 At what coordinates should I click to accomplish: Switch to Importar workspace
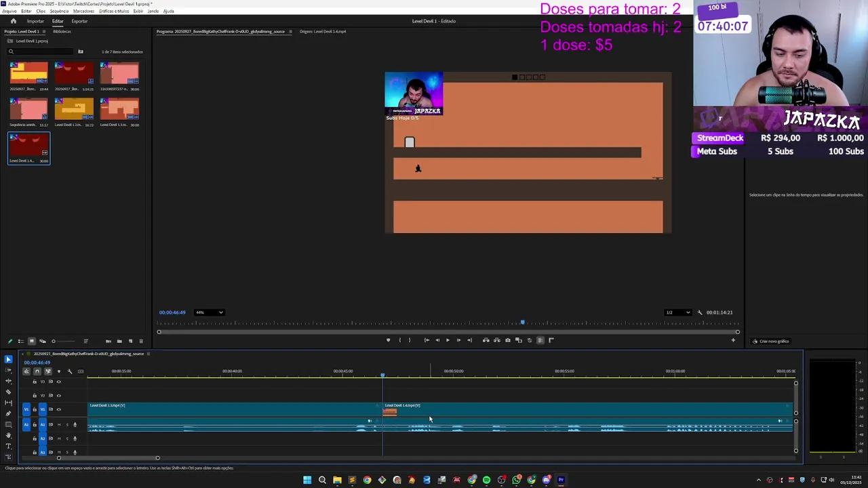(x=35, y=21)
